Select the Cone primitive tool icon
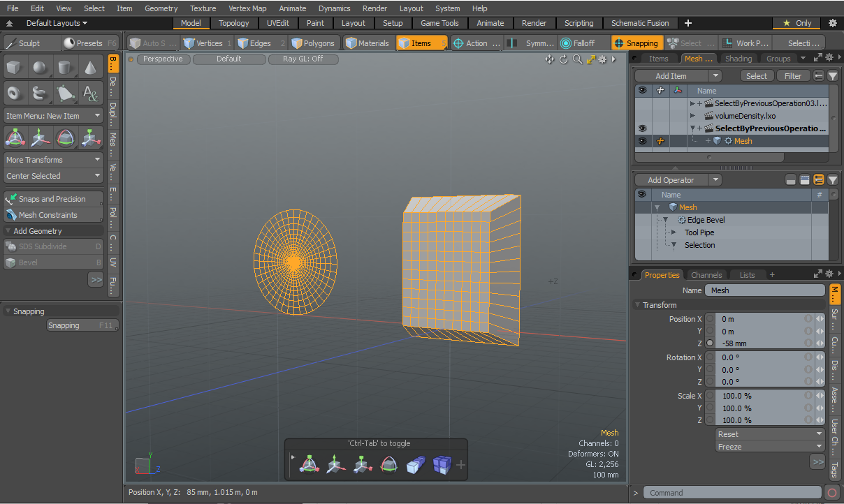 [x=91, y=68]
